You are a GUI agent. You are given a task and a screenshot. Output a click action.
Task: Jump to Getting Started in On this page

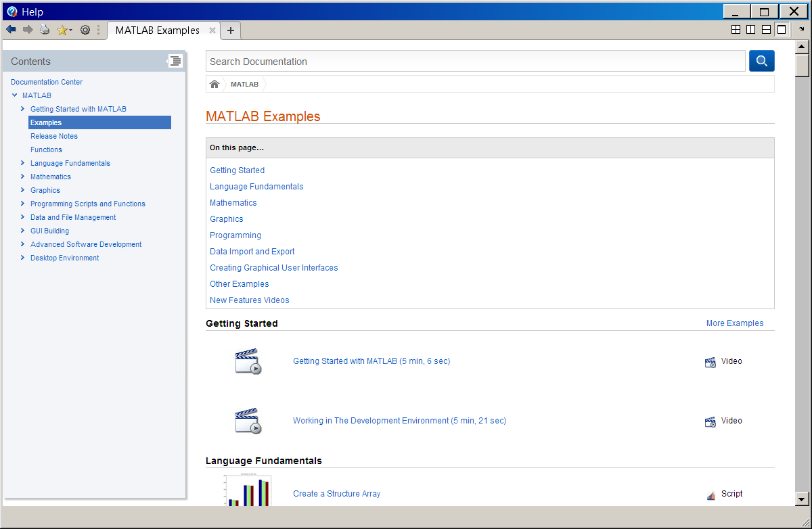point(237,170)
